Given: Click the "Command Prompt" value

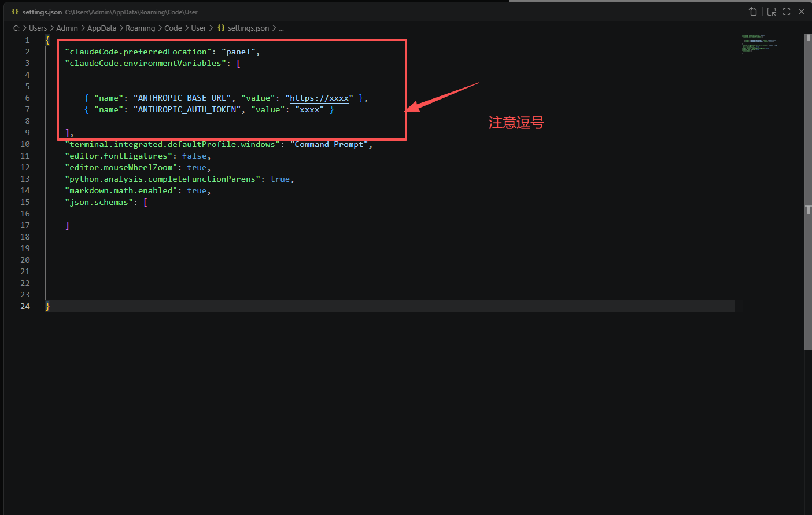Looking at the screenshot, I should pyautogui.click(x=329, y=145).
